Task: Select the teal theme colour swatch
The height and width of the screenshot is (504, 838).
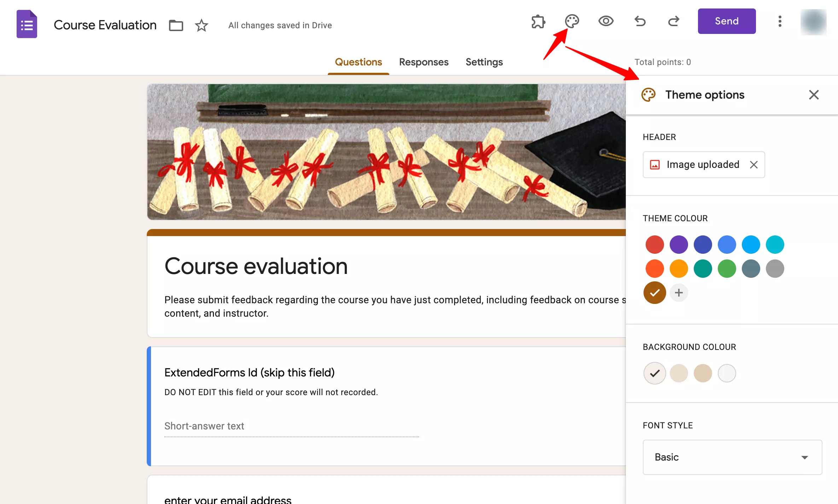Action: (x=703, y=269)
